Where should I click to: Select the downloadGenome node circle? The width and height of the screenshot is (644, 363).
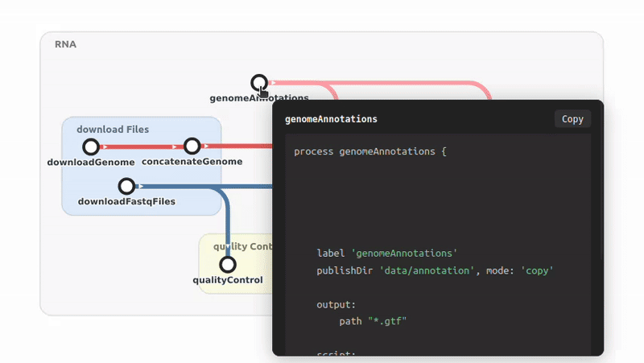click(x=91, y=146)
